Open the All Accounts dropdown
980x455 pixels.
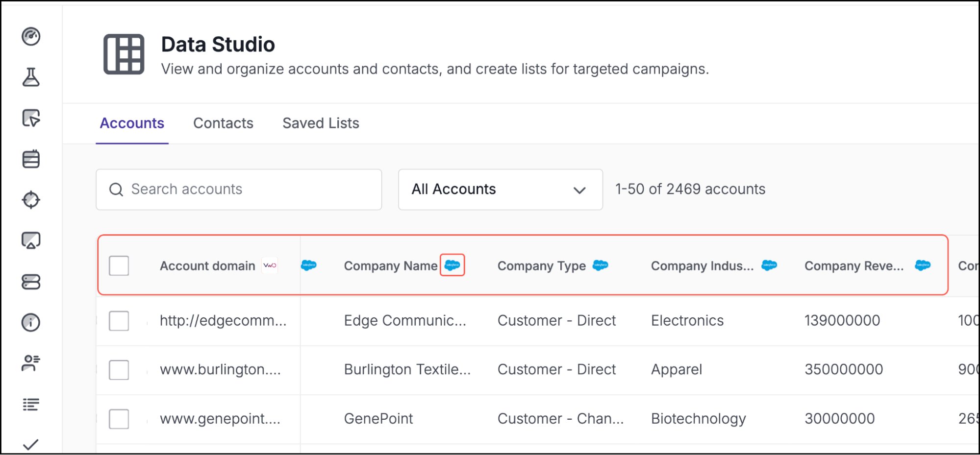(x=500, y=190)
